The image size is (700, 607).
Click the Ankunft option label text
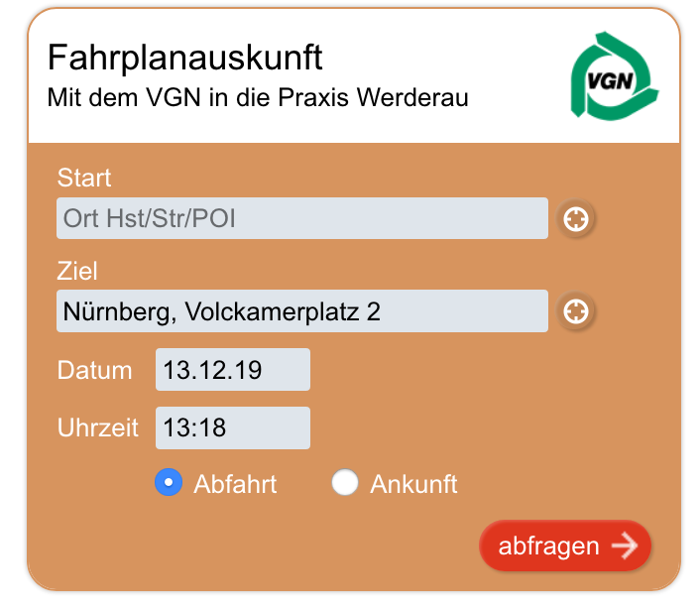tap(413, 484)
